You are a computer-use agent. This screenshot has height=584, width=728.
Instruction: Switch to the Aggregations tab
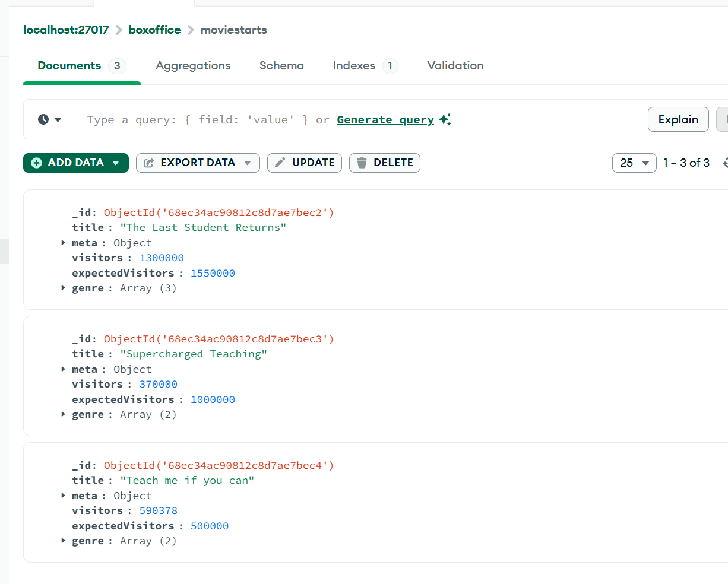click(193, 65)
